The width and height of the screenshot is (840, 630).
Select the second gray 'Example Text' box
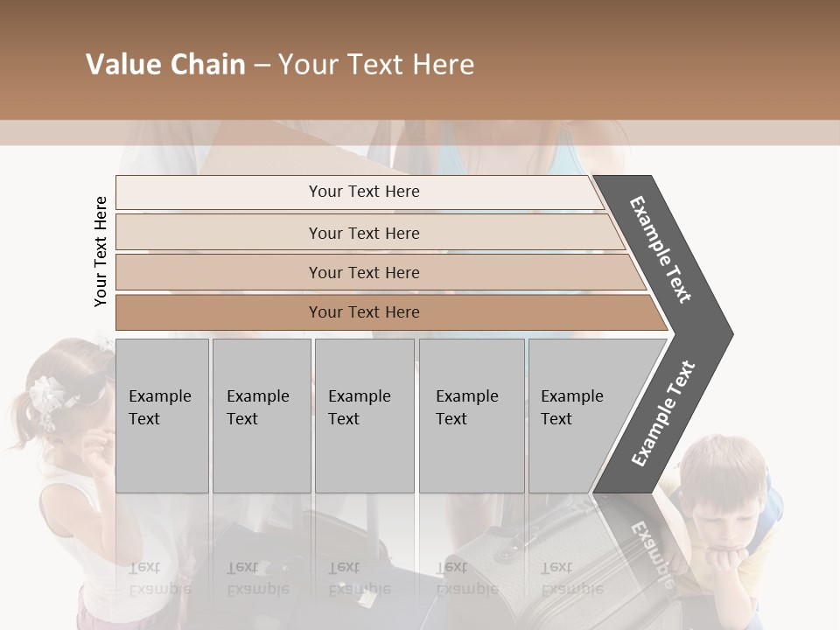coord(261,416)
